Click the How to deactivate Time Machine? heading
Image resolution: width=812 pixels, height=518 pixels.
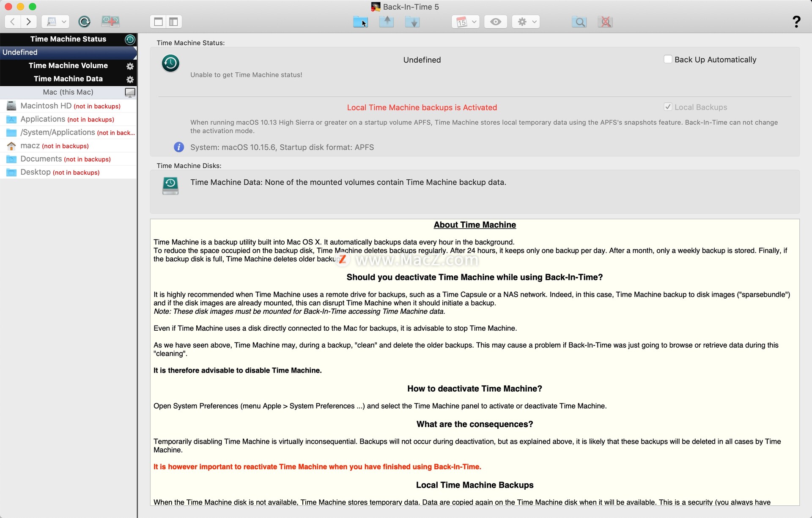(475, 389)
